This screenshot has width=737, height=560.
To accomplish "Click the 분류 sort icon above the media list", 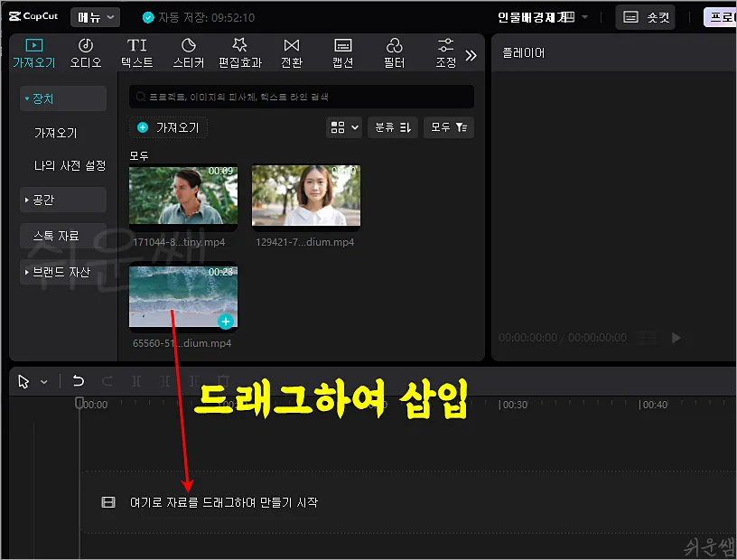I will 392,127.
